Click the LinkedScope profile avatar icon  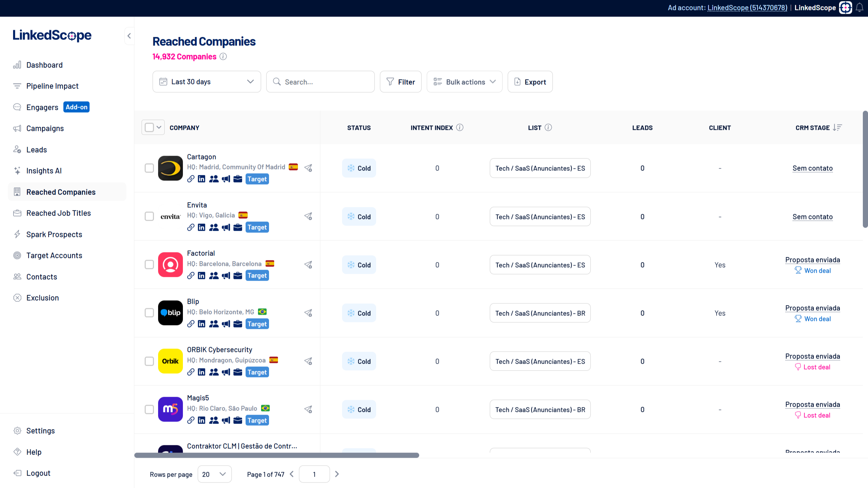coord(846,8)
